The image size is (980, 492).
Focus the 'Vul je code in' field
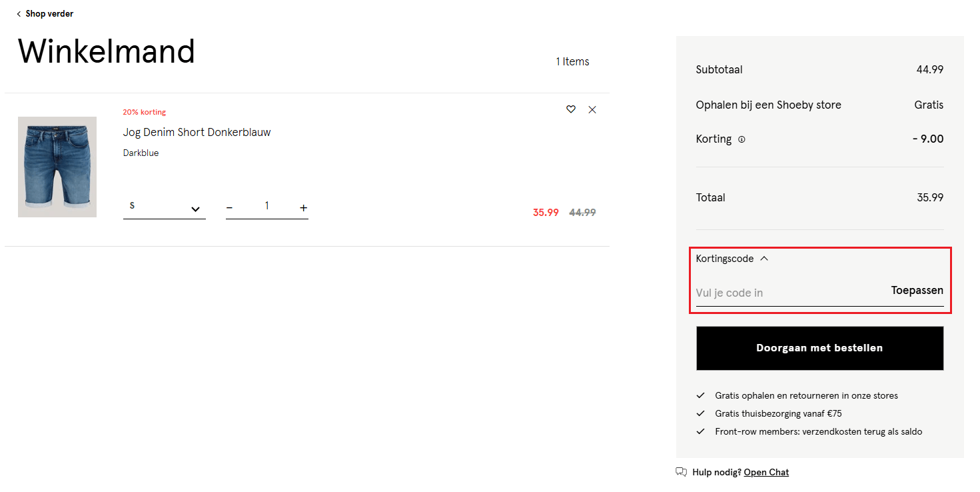tap(786, 293)
